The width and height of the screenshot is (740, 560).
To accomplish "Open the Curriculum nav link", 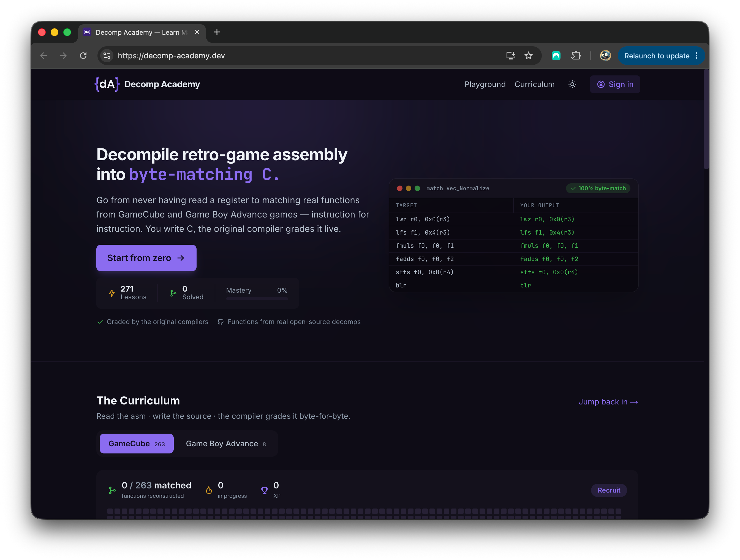I will (534, 84).
